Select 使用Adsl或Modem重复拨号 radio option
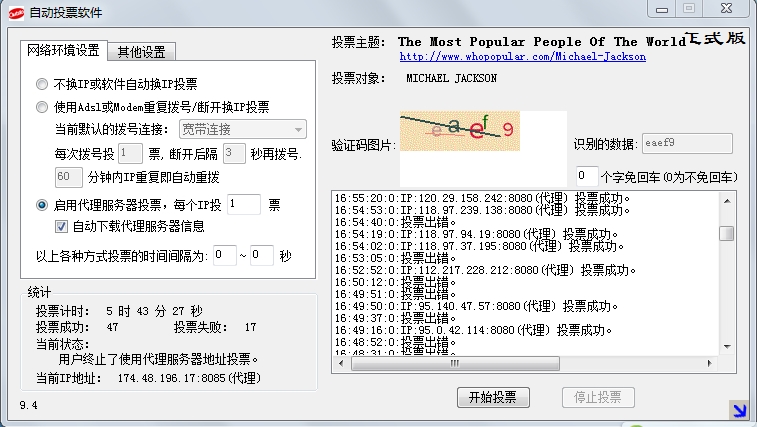Image resolution: width=757 pixels, height=427 pixels. tap(42, 107)
